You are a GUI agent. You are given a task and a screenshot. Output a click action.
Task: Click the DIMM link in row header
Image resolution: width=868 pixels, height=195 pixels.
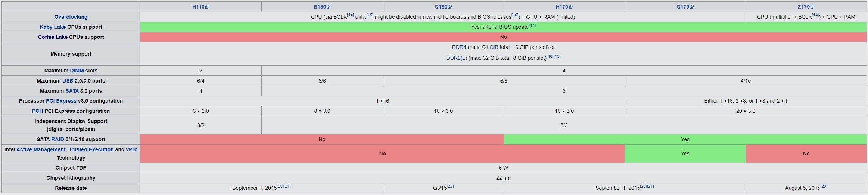pos(77,71)
